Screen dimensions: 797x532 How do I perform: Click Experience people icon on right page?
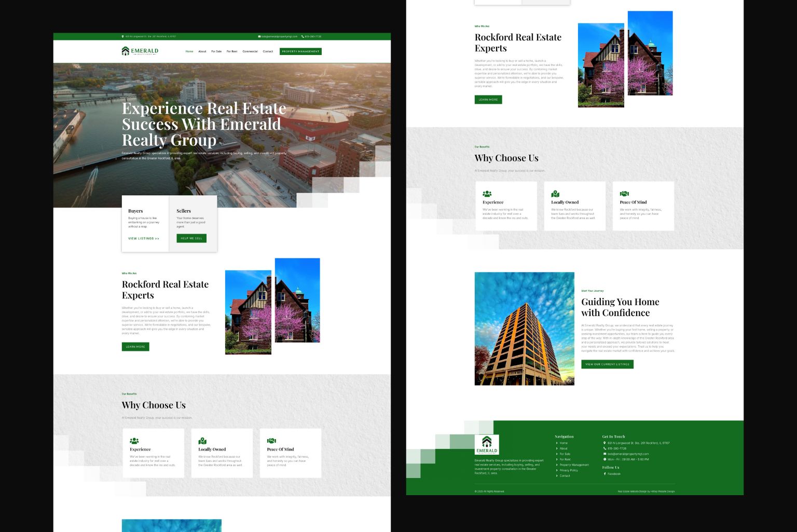point(487,194)
